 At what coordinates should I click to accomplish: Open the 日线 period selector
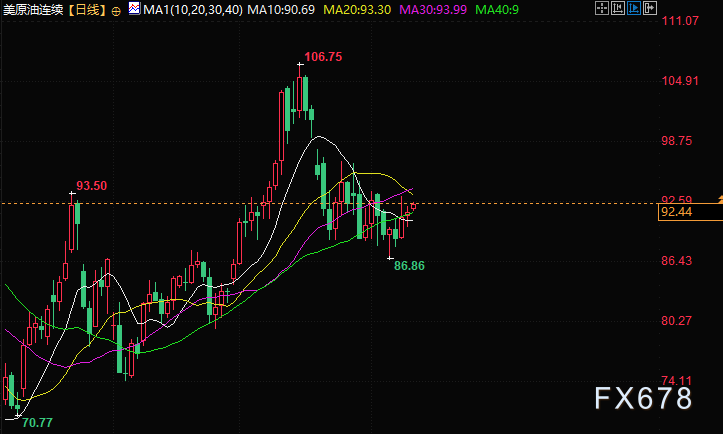87,9
